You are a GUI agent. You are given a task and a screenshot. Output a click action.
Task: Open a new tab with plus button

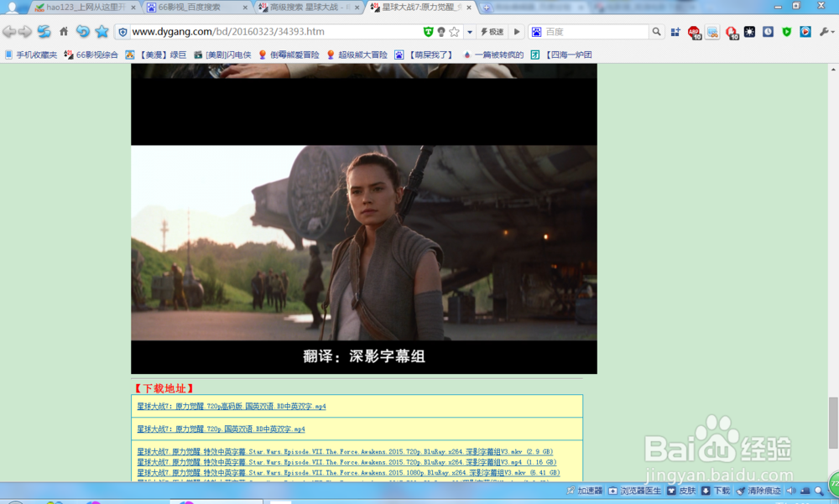pos(486,8)
